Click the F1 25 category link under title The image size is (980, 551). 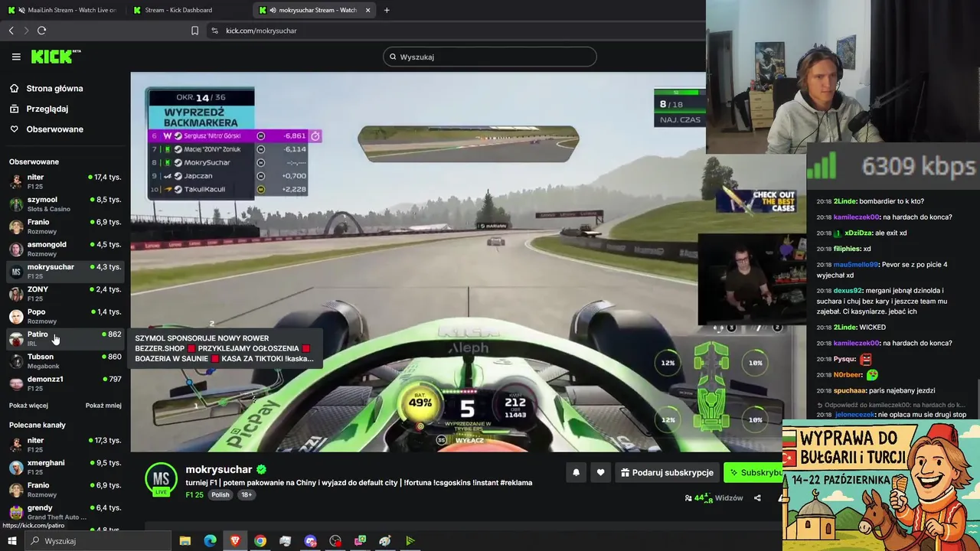(194, 495)
